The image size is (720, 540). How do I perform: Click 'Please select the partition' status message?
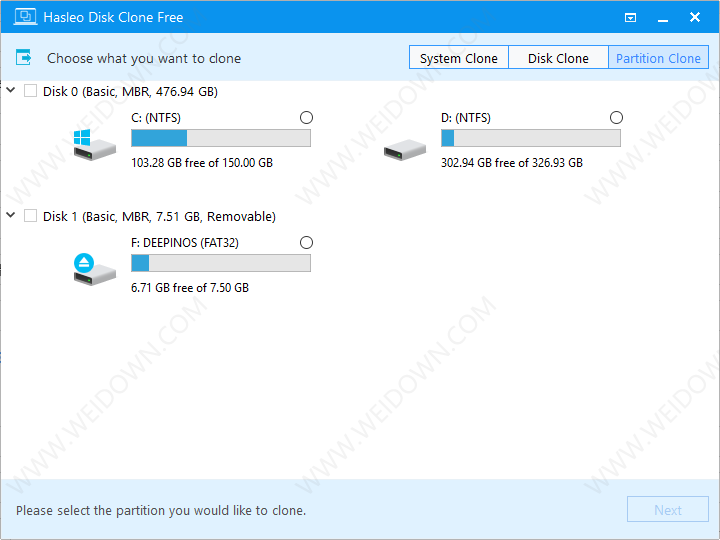coord(161,511)
